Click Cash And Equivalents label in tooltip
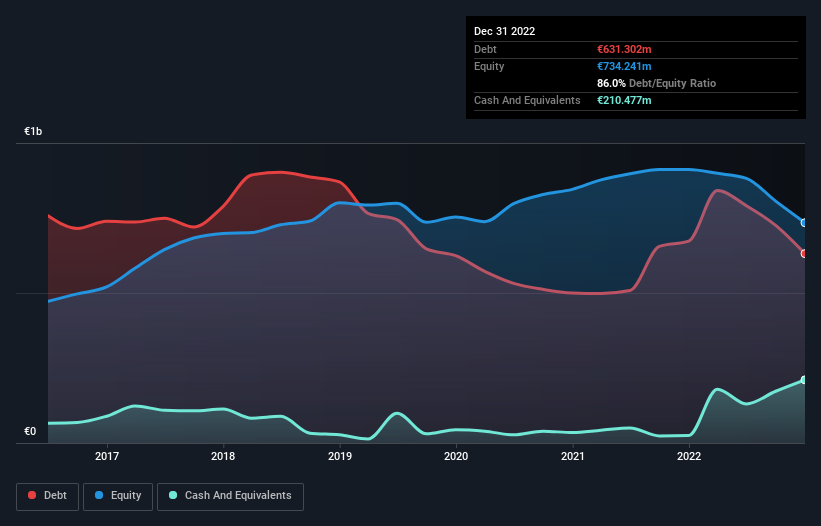Screen dimensions: 821x526 527,100
